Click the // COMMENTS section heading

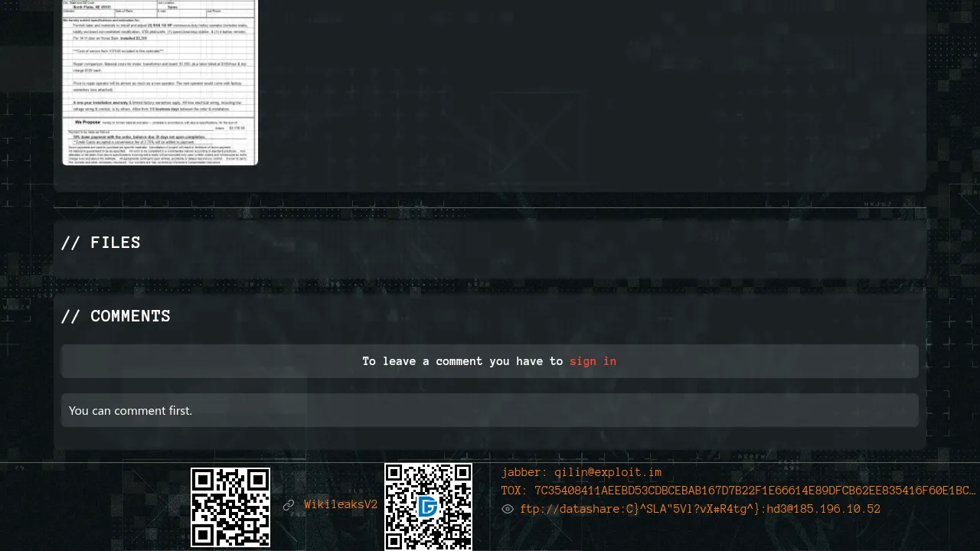coord(116,316)
